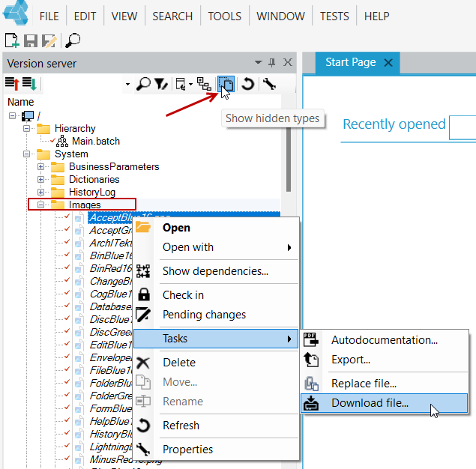
Task: Click the hierarchy tree view icon
Action: 204,84
